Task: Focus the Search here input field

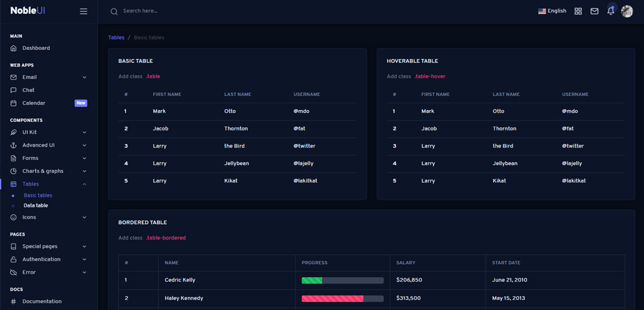Action: (205, 11)
